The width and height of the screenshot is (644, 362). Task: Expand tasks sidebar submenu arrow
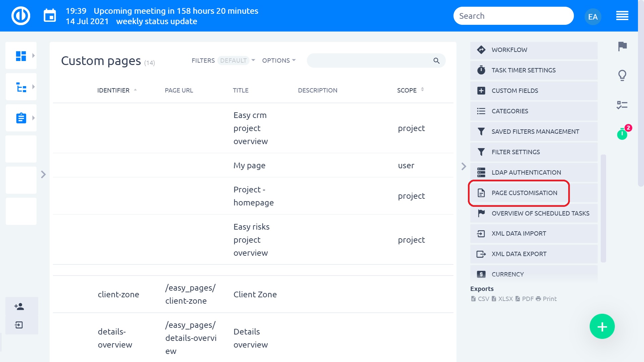point(33,118)
